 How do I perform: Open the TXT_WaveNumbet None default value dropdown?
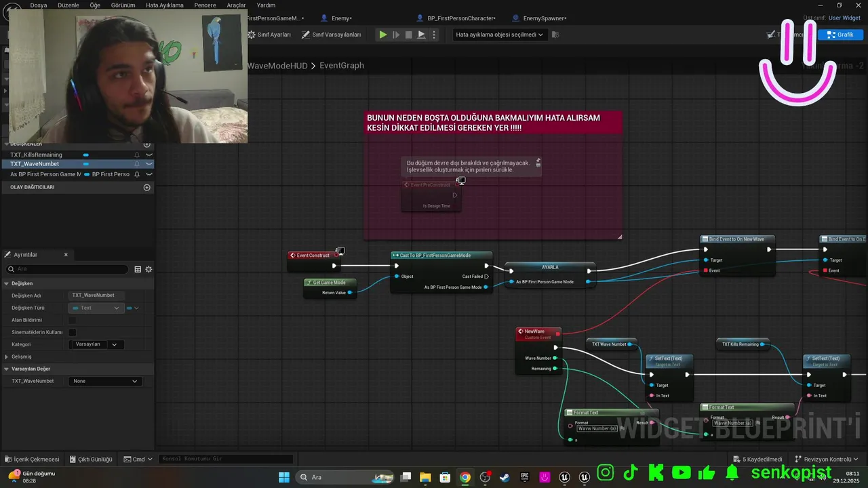(105, 381)
